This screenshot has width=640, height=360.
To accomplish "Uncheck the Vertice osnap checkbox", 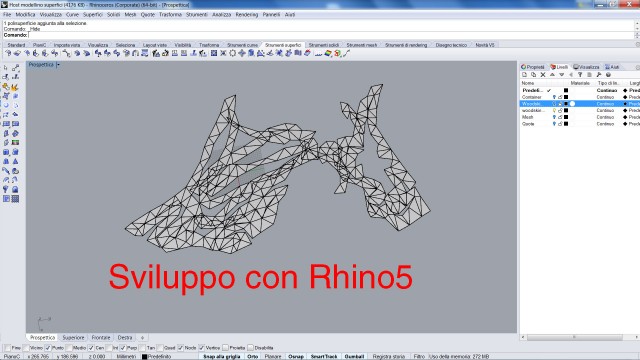I will click(x=201, y=348).
